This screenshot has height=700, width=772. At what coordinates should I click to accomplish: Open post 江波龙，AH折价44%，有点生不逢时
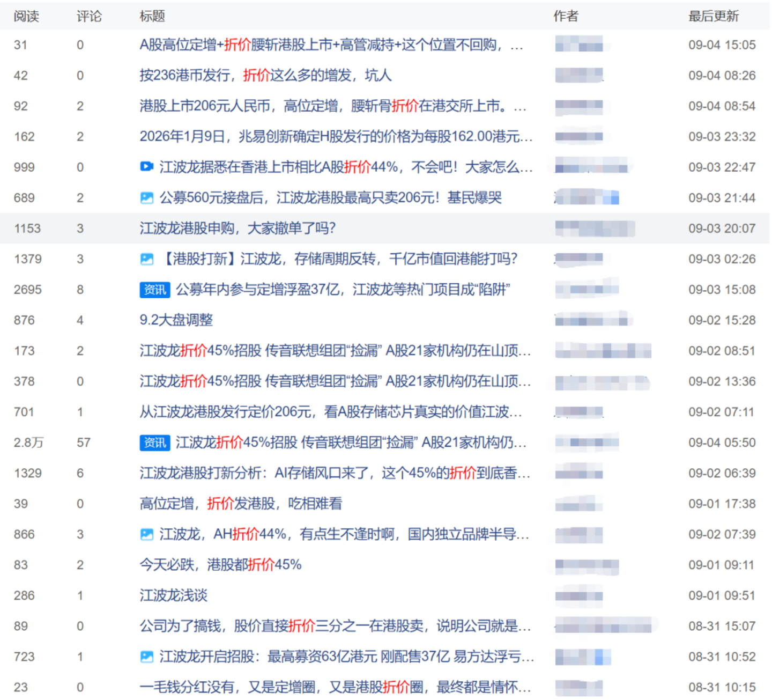point(344,534)
